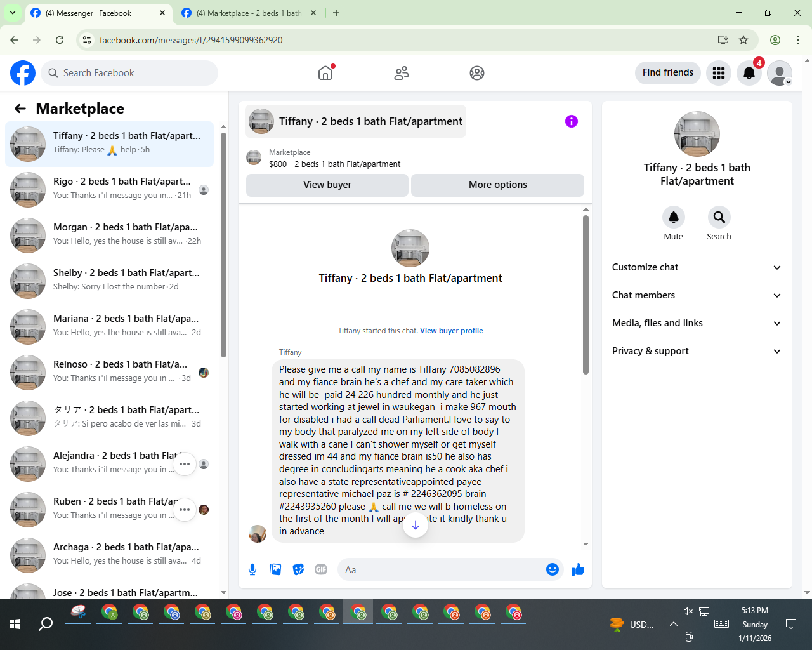Open Chrome profile icon in toolbar
Screen dimensions: 812x650
(775, 40)
